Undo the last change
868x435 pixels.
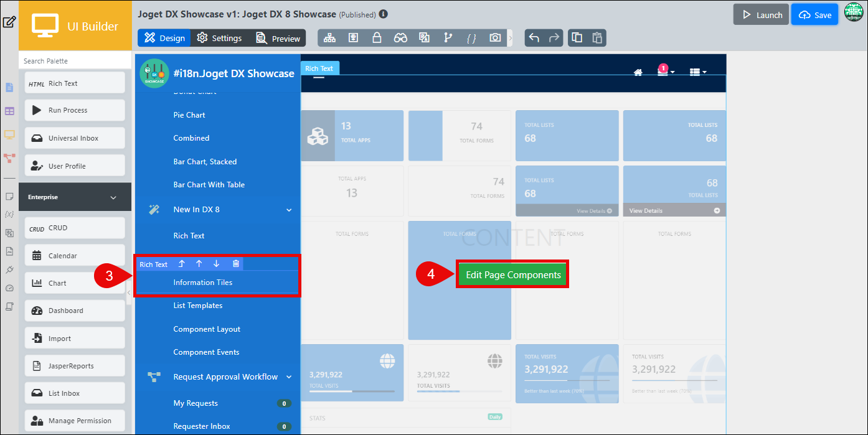pos(534,38)
